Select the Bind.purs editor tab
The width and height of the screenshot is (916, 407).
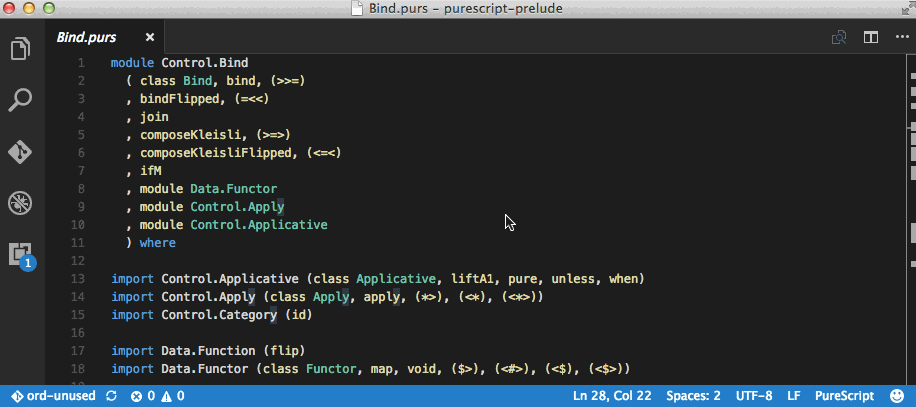pos(87,38)
